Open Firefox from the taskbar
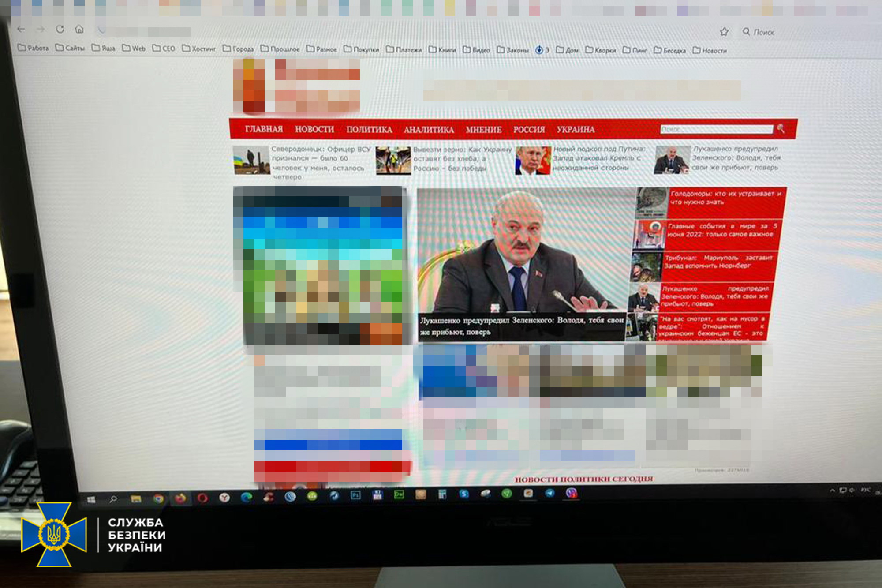The width and height of the screenshot is (882, 588). (180, 499)
